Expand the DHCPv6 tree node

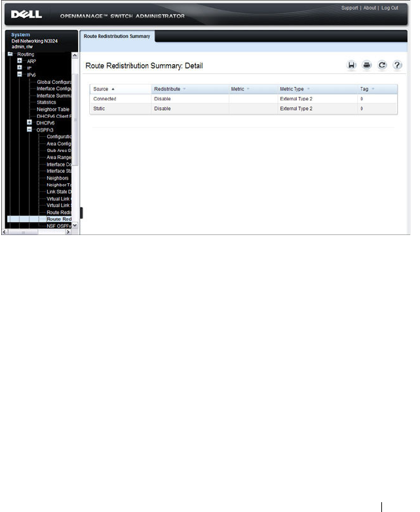coord(29,122)
